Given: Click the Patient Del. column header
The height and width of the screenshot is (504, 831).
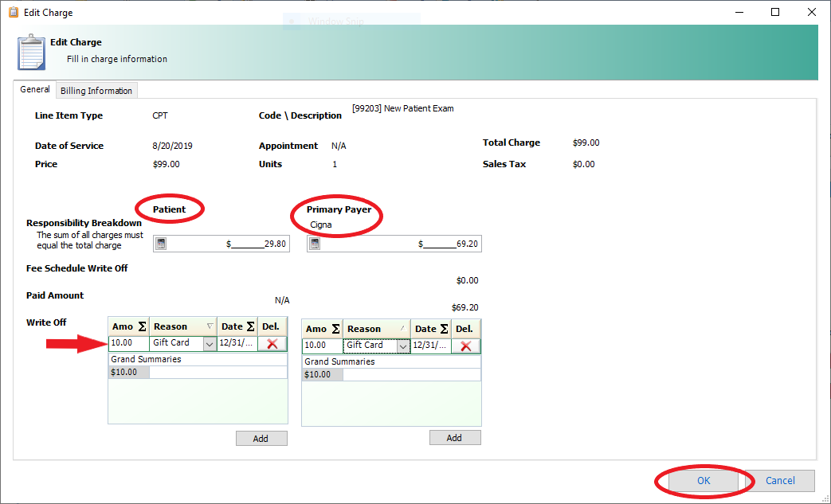Looking at the screenshot, I should click(x=272, y=326).
